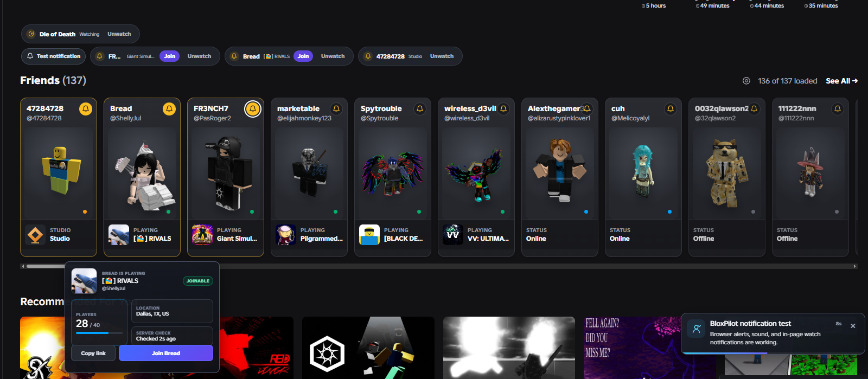This screenshot has width=868, height=379.
Task: Click 'Checked 2s ago' server check text
Action: (x=156, y=339)
